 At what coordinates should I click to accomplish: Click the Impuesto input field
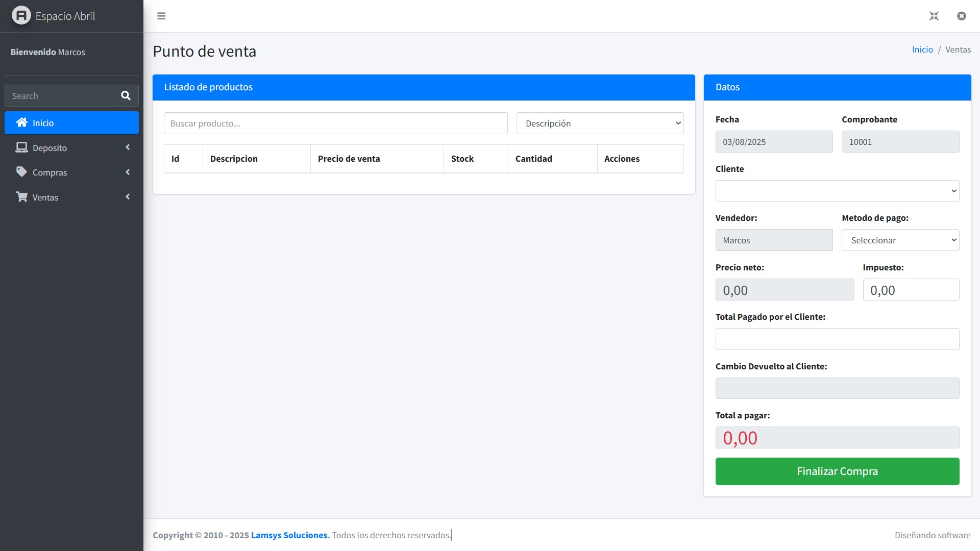click(x=911, y=290)
